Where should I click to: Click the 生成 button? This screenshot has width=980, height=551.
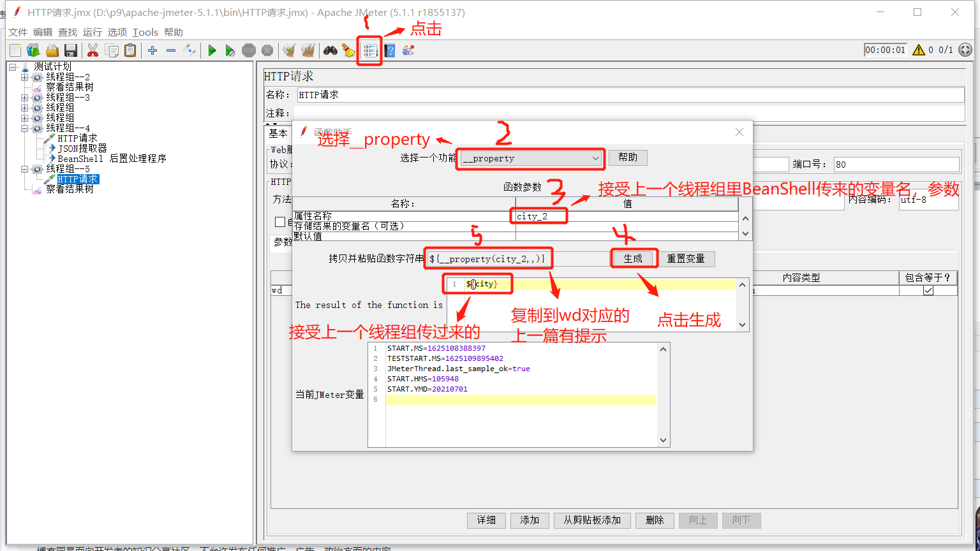pyautogui.click(x=633, y=258)
